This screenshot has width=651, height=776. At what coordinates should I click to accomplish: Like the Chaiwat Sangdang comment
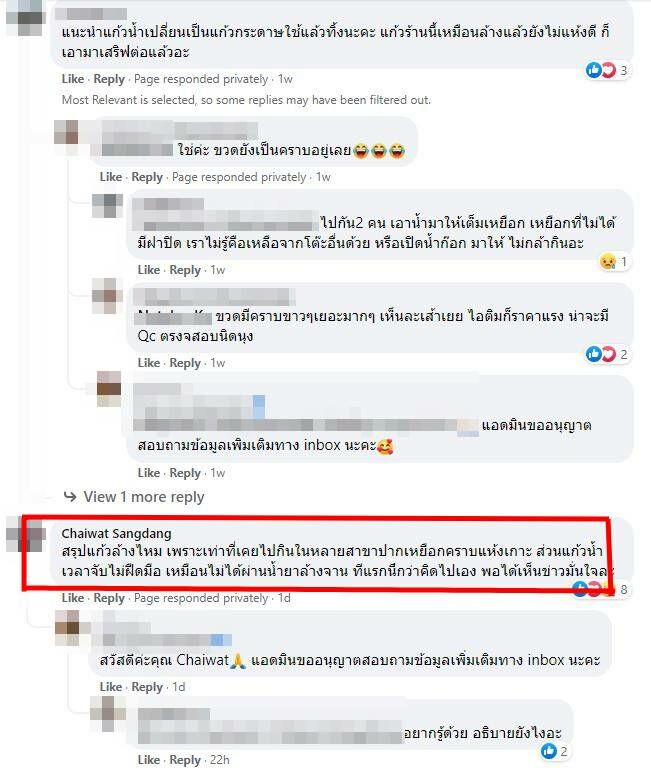pos(73,598)
